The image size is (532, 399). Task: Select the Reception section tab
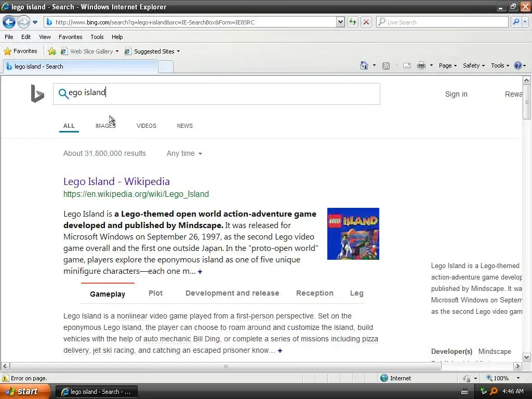(x=314, y=293)
